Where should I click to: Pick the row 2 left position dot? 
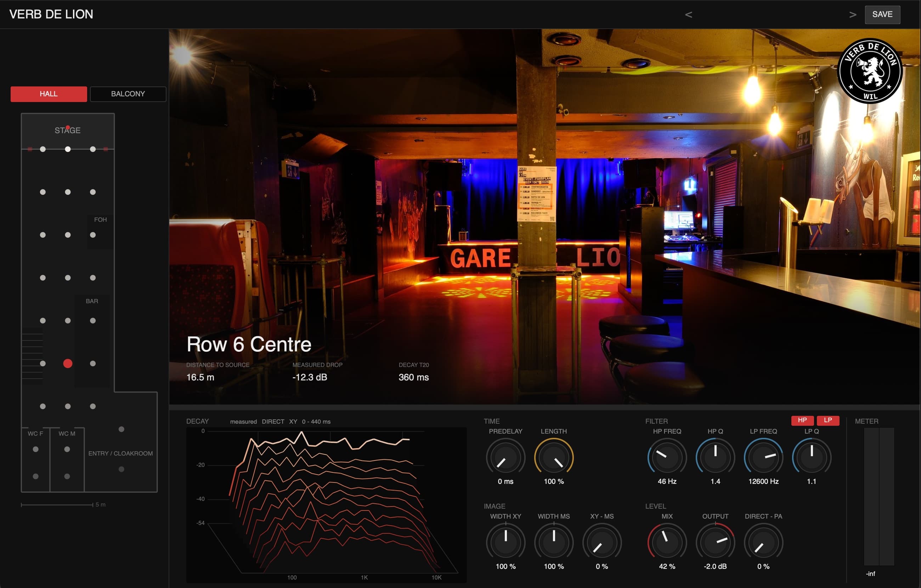[x=43, y=192]
